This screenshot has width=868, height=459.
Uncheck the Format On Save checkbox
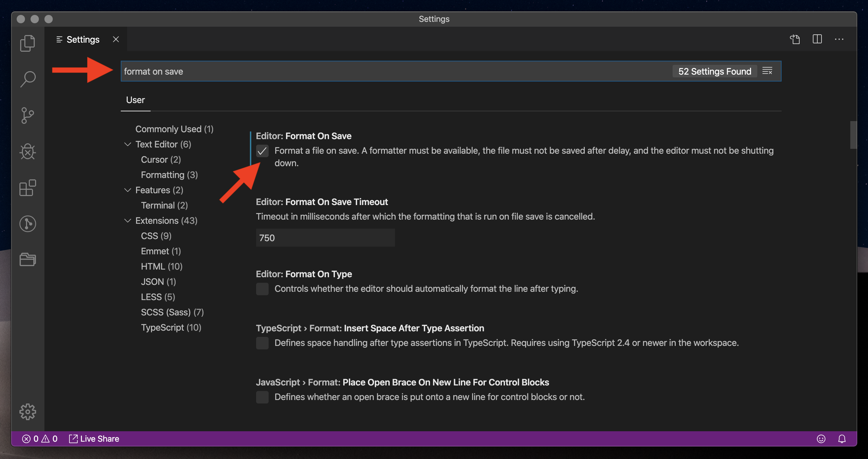pos(262,151)
